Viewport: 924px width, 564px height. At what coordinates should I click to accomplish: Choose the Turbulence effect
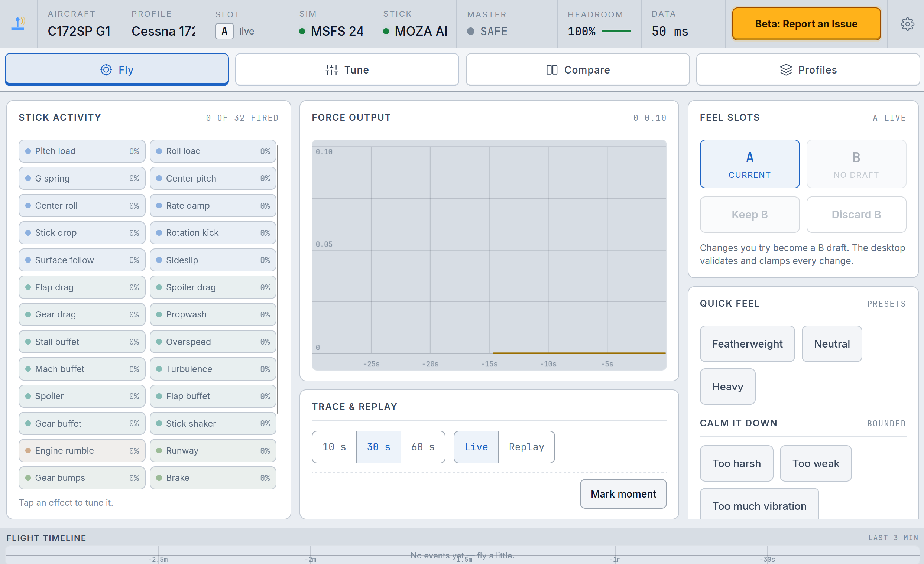pyautogui.click(x=213, y=369)
